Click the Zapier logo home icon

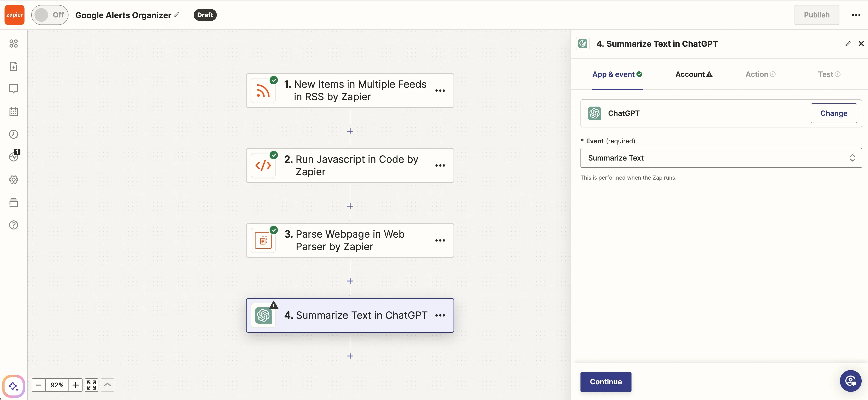(15, 15)
